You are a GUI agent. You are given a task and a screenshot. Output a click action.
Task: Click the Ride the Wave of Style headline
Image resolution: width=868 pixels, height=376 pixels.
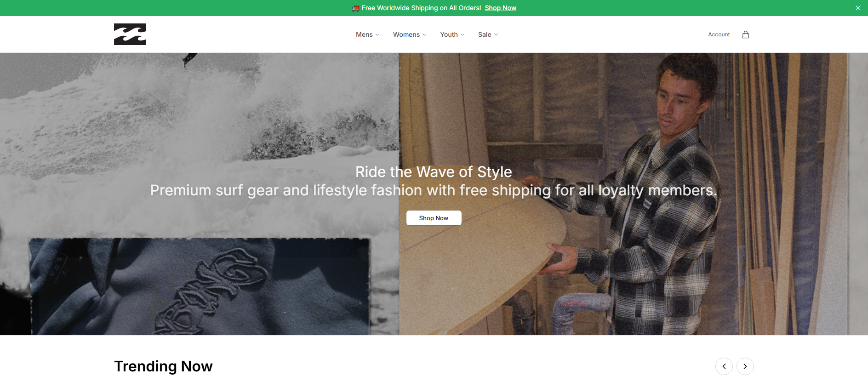tap(434, 172)
